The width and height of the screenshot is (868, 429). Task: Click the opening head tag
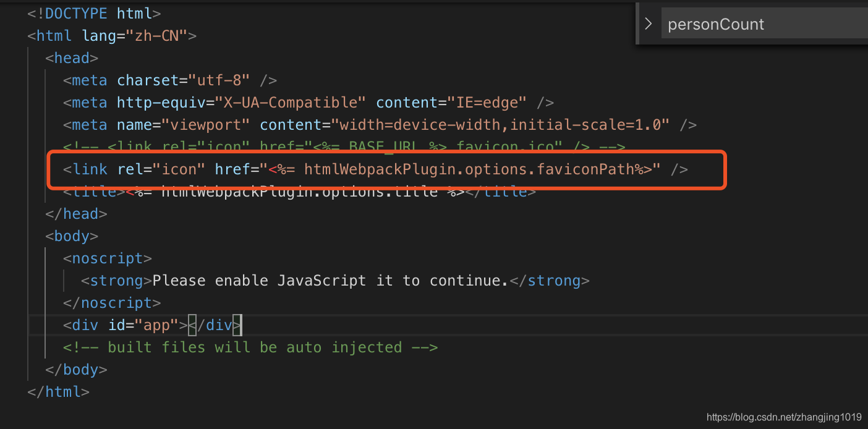pos(72,57)
